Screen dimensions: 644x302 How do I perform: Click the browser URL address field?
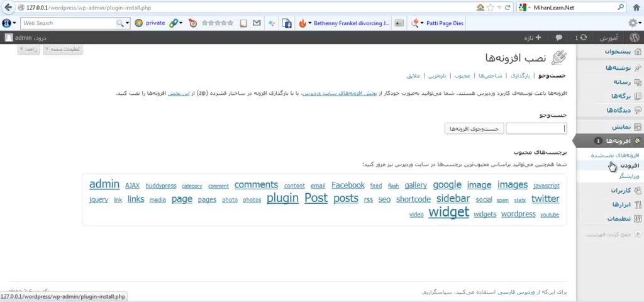point(247,8)
